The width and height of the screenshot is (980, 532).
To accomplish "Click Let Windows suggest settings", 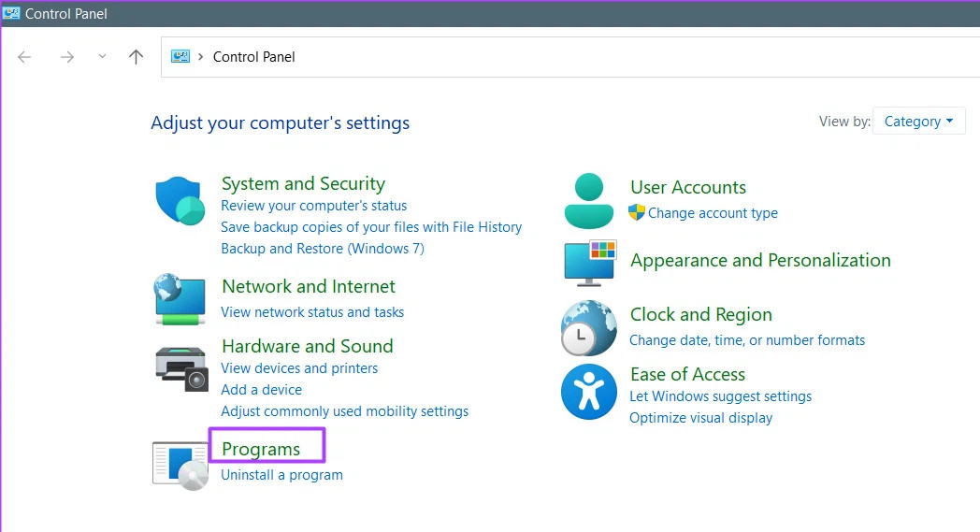I will (721, 396).
